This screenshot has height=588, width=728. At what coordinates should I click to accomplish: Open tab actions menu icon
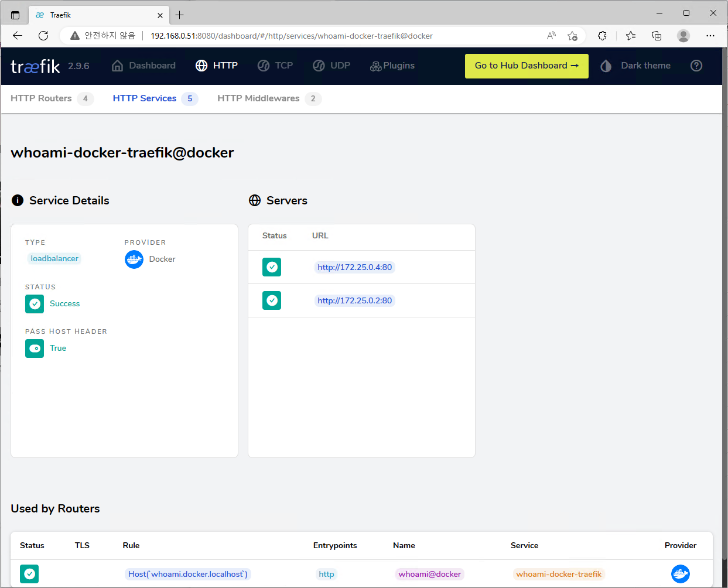click(15, 15)
